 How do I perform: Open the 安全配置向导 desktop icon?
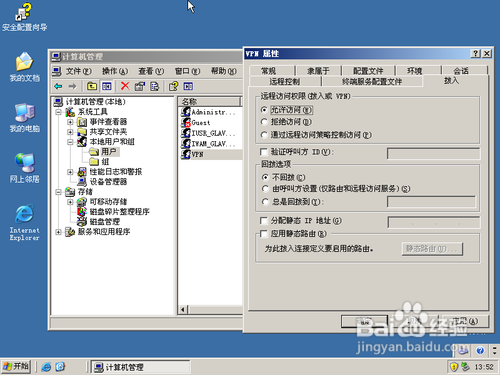(x=24, y=18)
